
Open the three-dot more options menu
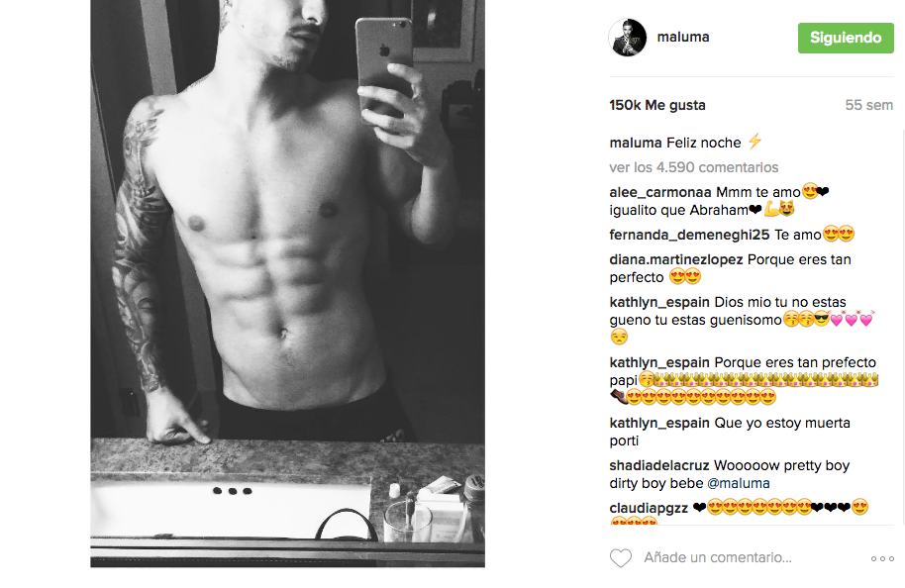click(x=882, y=558)
